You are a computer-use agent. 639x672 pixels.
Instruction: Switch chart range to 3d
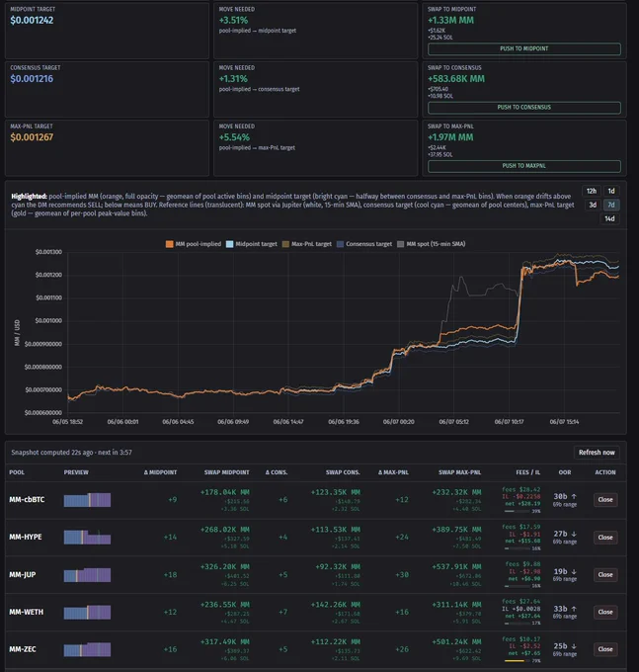(593, 205)
